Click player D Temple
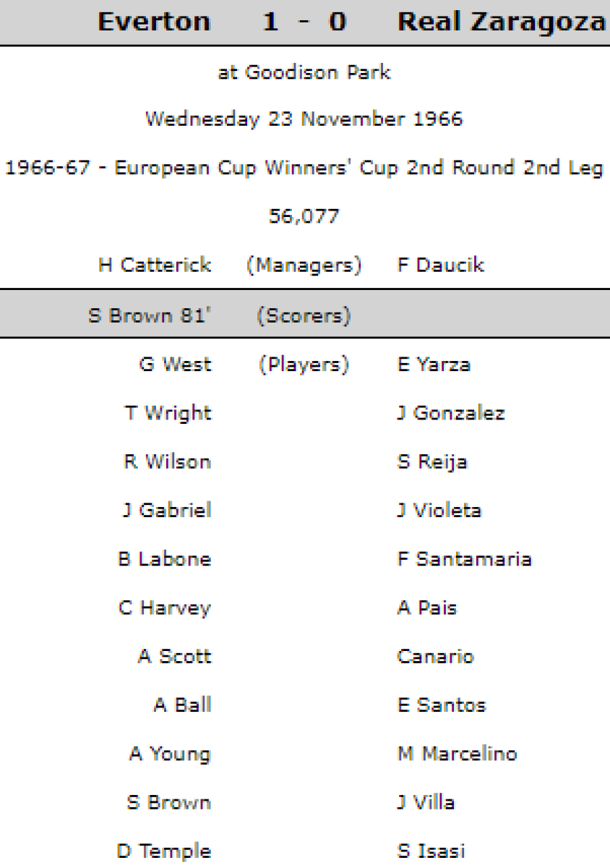 point(163,851)
